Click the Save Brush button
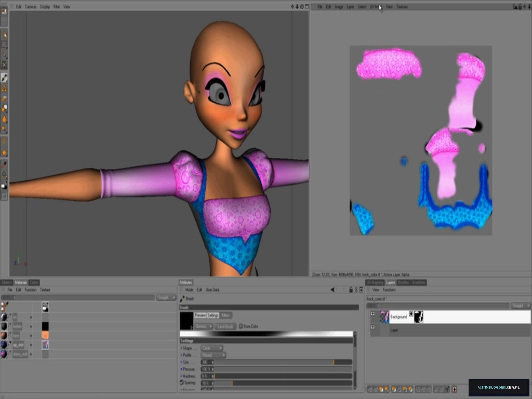Image resolution: width=532 pixels, height=399 pixels. point(225,326)
